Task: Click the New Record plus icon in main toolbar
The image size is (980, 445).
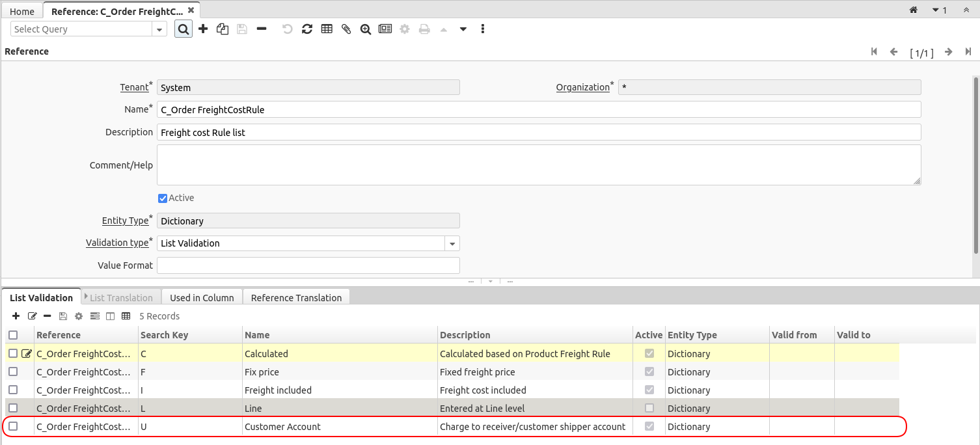Action: [x=203, y=29]
